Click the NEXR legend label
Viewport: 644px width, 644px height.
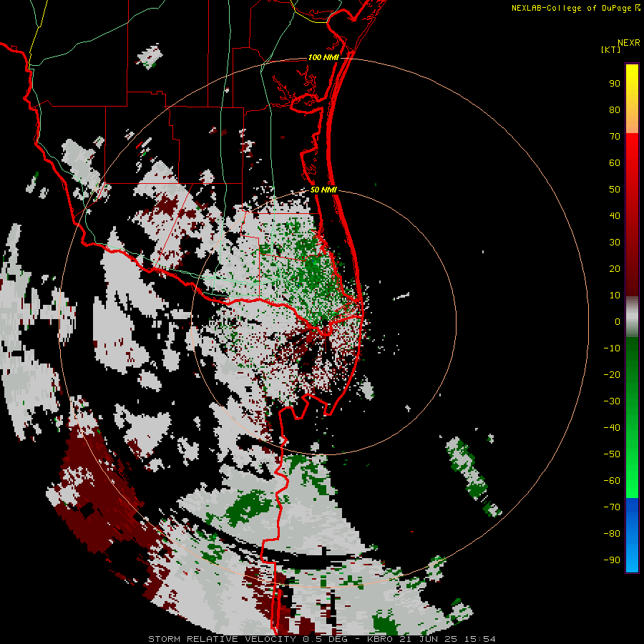[x=629, y=43]
